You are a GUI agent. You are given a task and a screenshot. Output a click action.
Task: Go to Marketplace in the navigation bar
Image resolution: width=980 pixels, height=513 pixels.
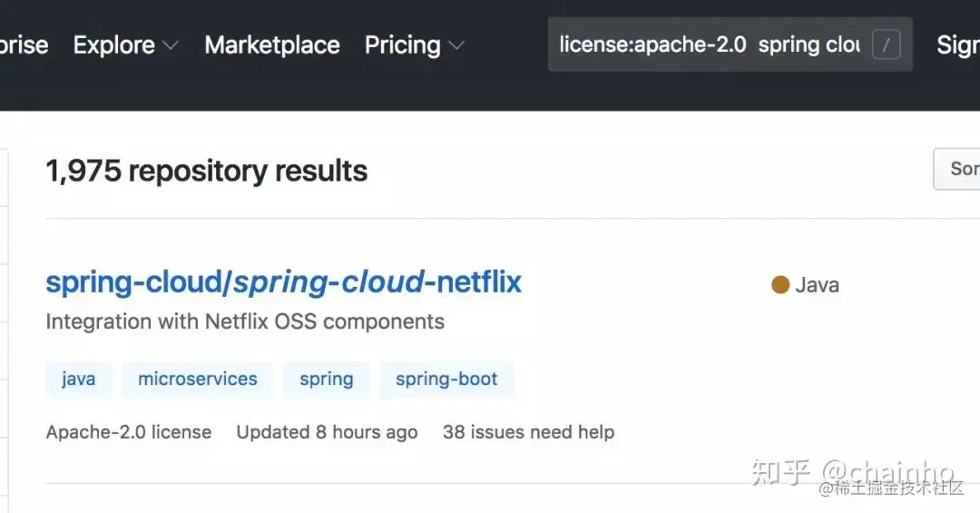coord(272,44)
